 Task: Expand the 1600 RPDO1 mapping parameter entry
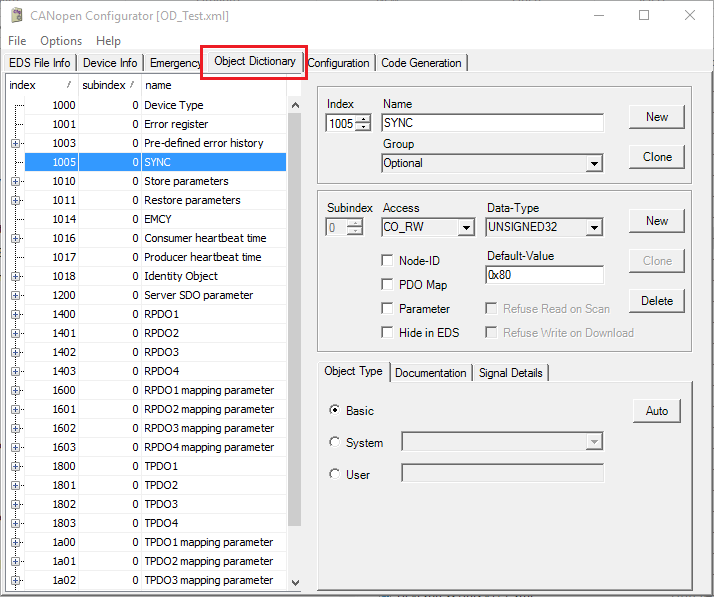[15, 390]
